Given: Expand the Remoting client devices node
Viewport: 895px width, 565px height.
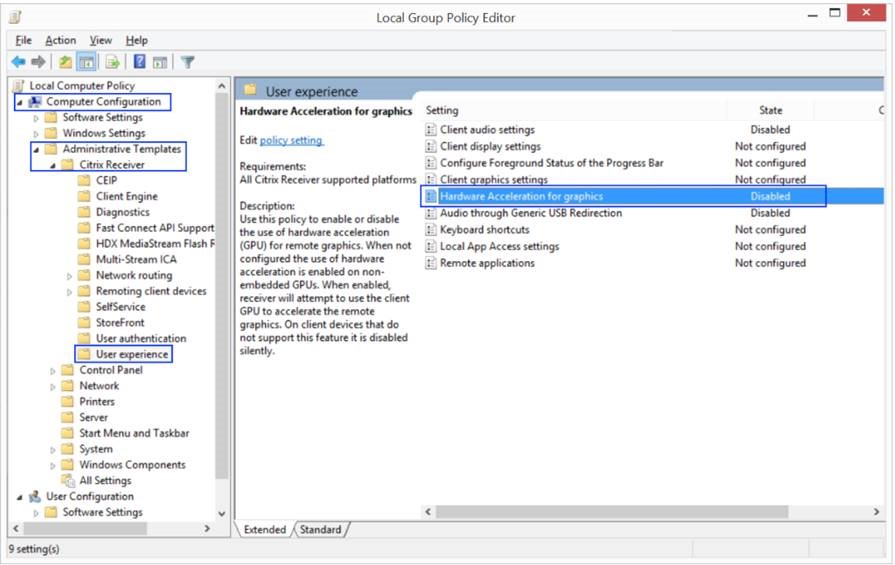Looking at the screenshot, I should pos(70,292).
